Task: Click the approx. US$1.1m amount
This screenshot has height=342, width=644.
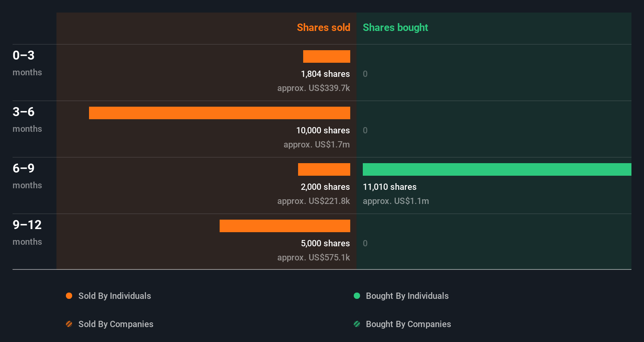Action: click(x=396, y=201)
